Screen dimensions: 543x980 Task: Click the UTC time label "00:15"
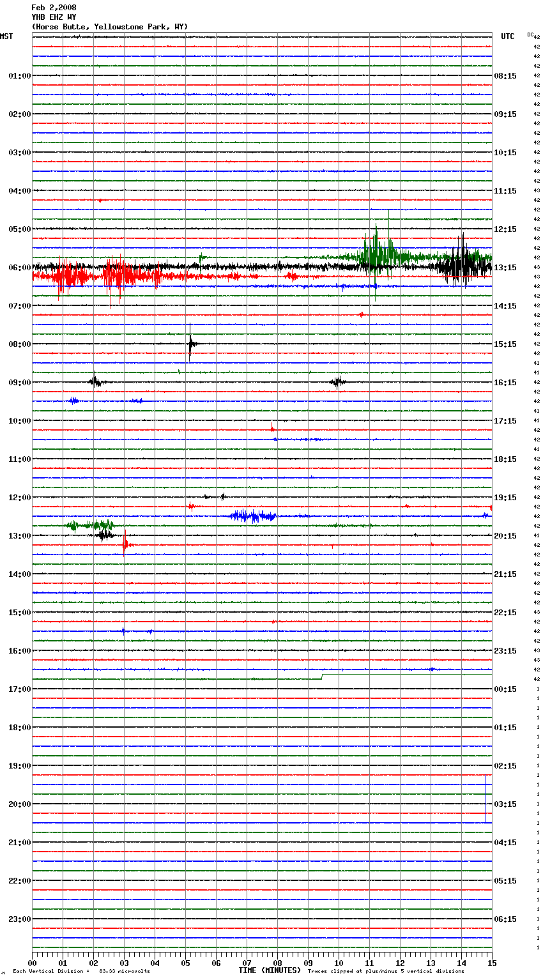(x=505, y=689)
